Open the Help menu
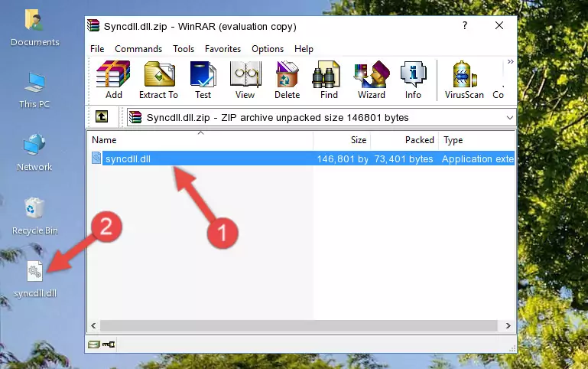This screenshot has width=588, height=369. (x=304, y=49)
